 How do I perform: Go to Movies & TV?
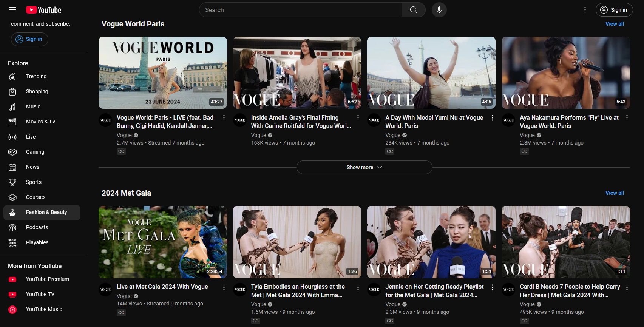click(x=42, y=122)
